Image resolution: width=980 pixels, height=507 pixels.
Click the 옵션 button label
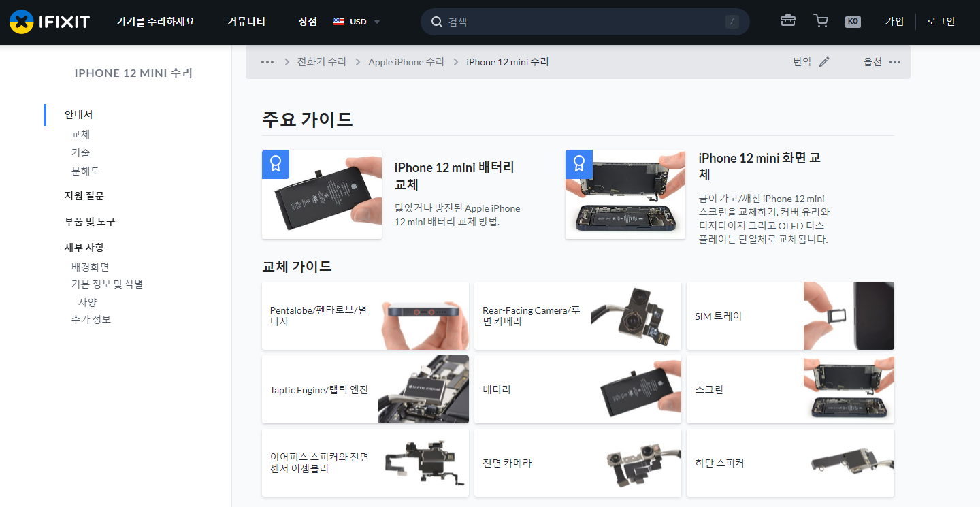[x=873, y=62]
